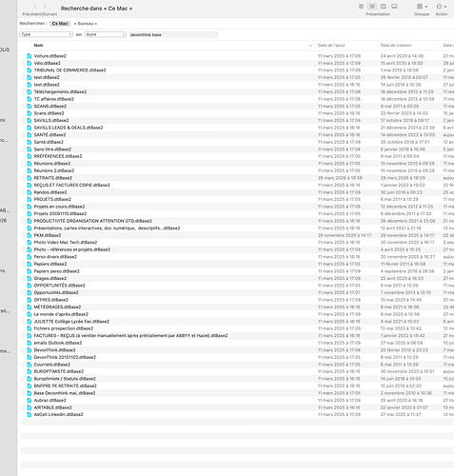Open the Grouper menu icon

(422, 7)
